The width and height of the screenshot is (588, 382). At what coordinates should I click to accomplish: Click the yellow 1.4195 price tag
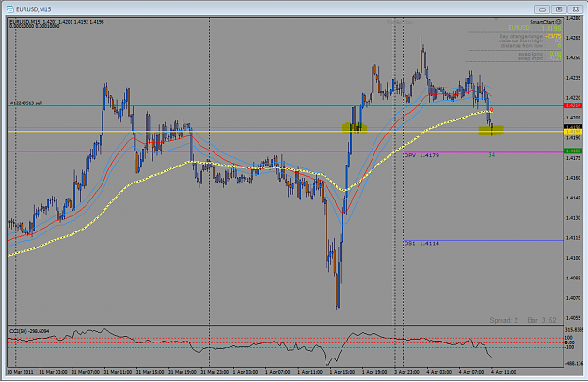(x=573, y=132)
